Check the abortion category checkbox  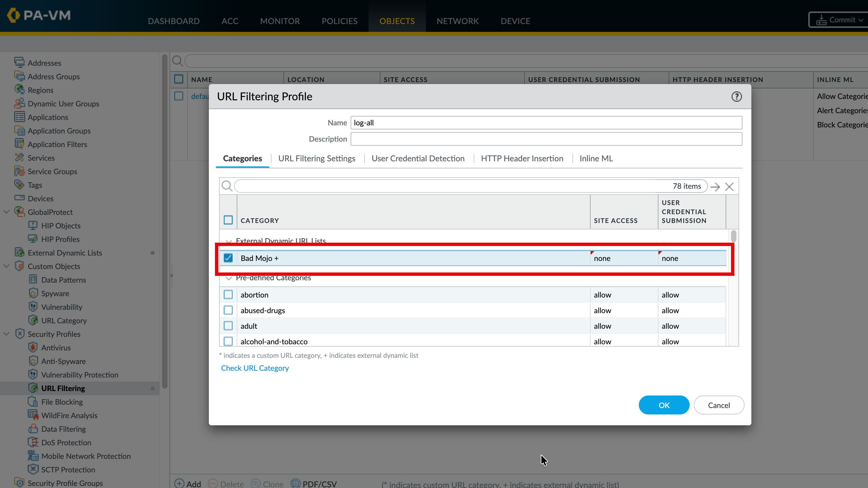pyautogui.click(x=228, y=294)
